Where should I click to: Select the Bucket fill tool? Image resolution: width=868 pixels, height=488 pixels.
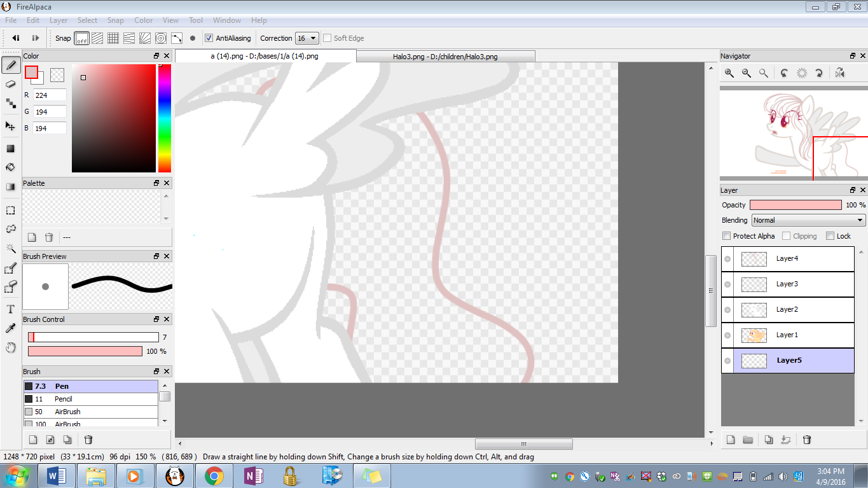point(11,167)
